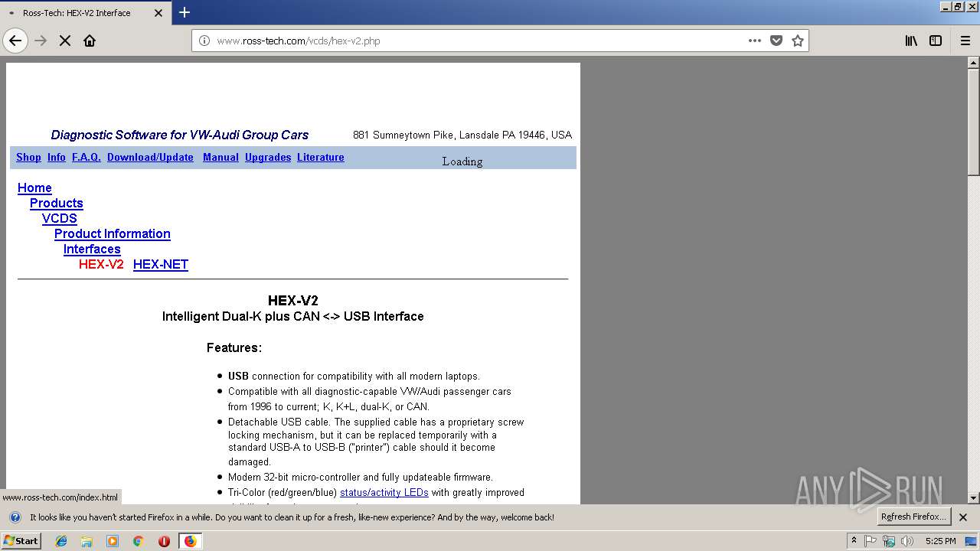Open the Upgrades link

[268, 157]
